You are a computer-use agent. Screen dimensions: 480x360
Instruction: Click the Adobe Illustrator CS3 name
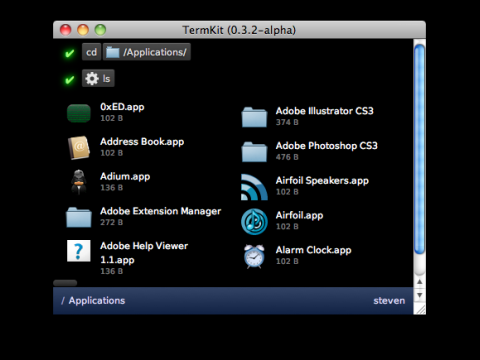[x=324, y=111]
